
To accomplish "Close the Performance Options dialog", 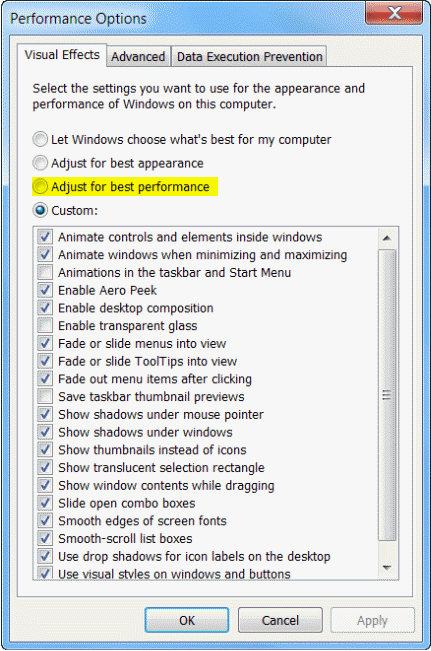I will [394, 13].
